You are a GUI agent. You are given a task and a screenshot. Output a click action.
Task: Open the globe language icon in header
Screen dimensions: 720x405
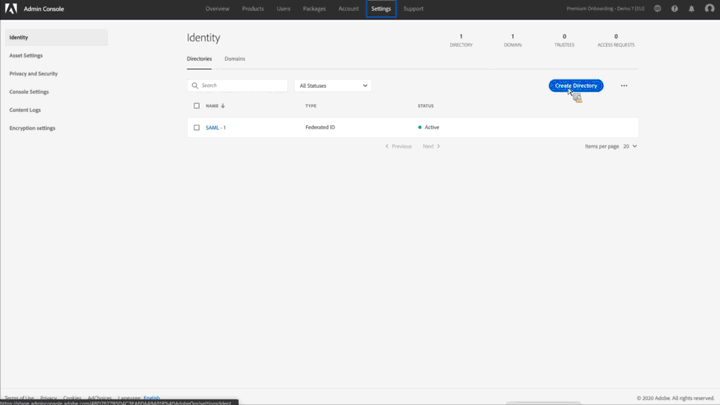(x=658, y=9)
